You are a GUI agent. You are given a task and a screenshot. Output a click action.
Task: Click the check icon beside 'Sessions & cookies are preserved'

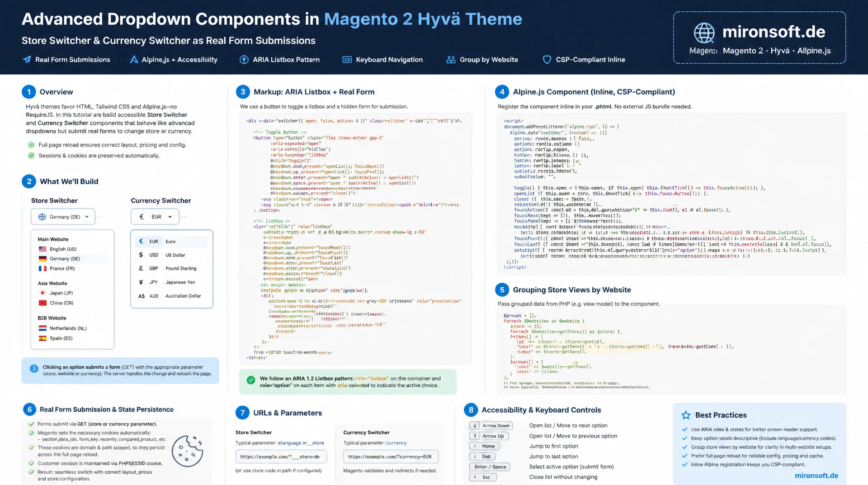coord(31,156)
